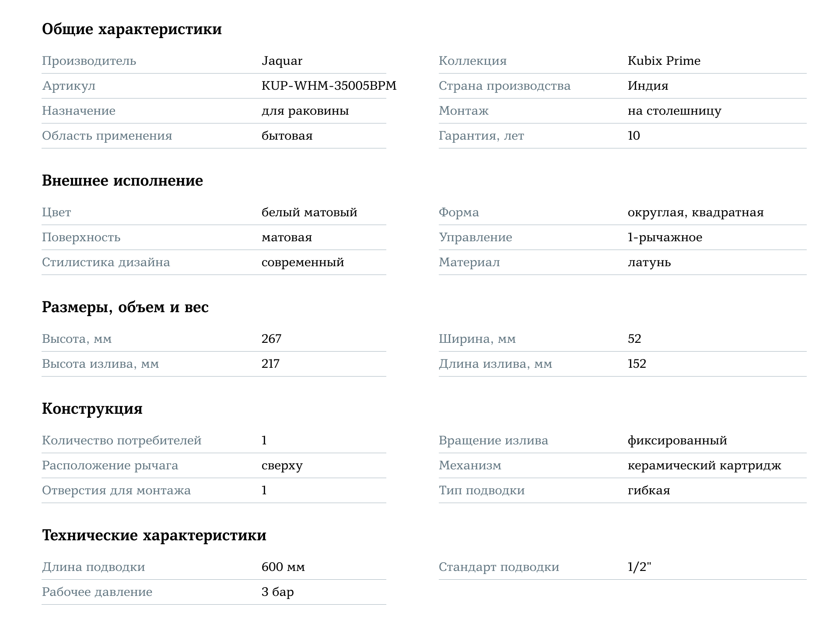The width and height of the screenshot is (840, 634).
Task: Click the "Индия" country of production value
Action: (647, 86)
